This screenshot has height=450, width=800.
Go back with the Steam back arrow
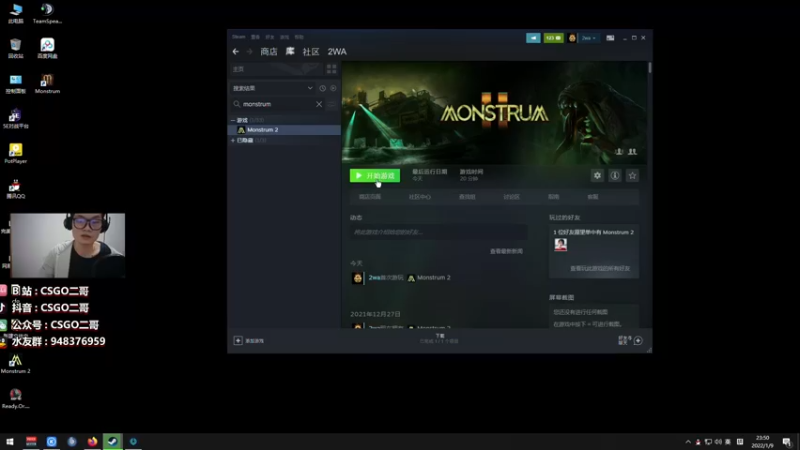[x=236, y=52]
